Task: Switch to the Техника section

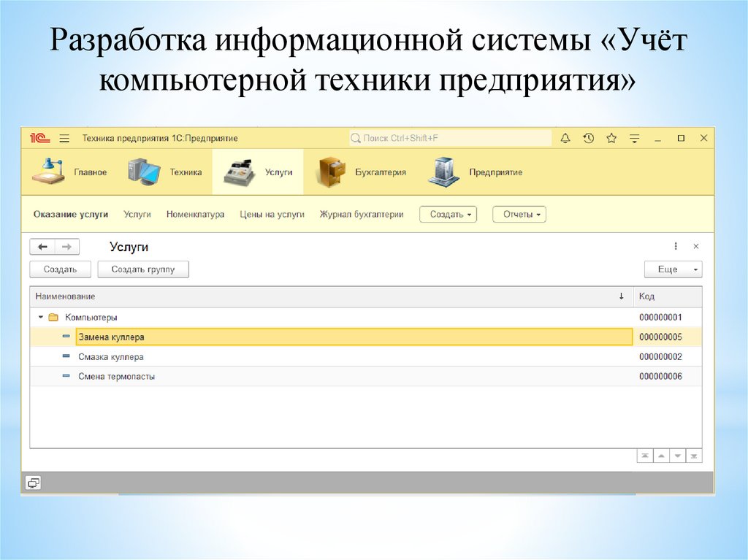Action: tap(165, 172)
